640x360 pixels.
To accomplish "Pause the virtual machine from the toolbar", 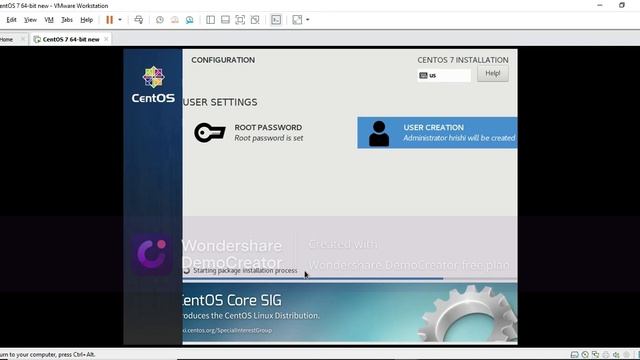I will [x=109, y=20].
